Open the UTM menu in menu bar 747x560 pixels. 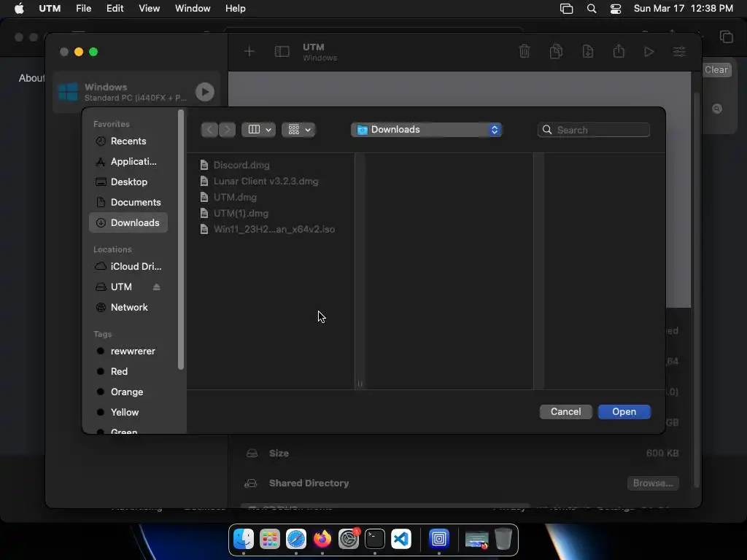pyautogui.click(x=50, y=9)
